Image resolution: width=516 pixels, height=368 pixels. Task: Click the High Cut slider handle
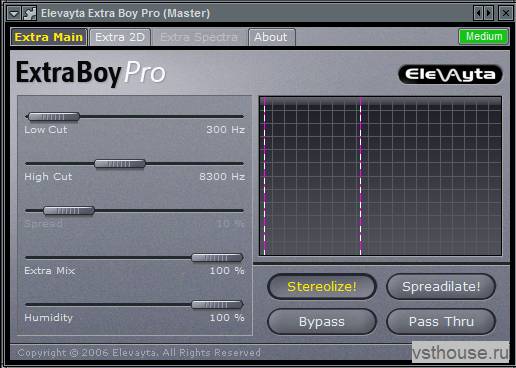(120, 164)
